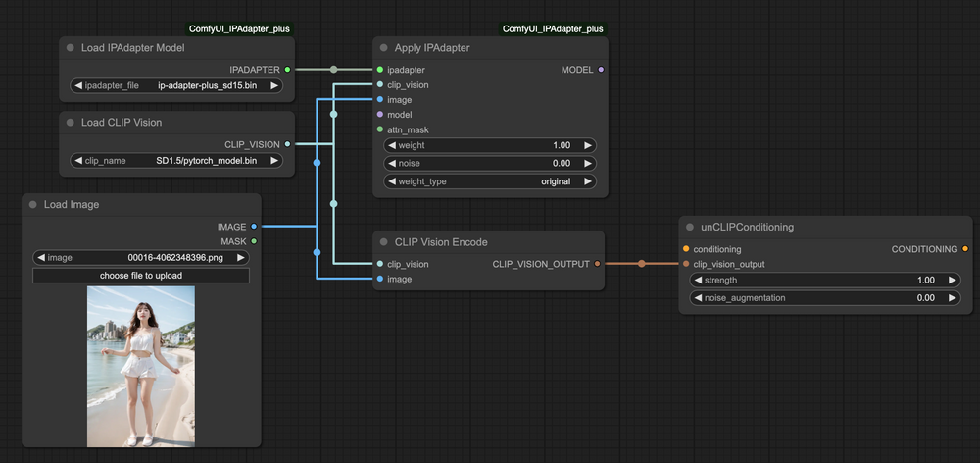Click the IMAGE output port on Load Image

click(x=254, y=227)
